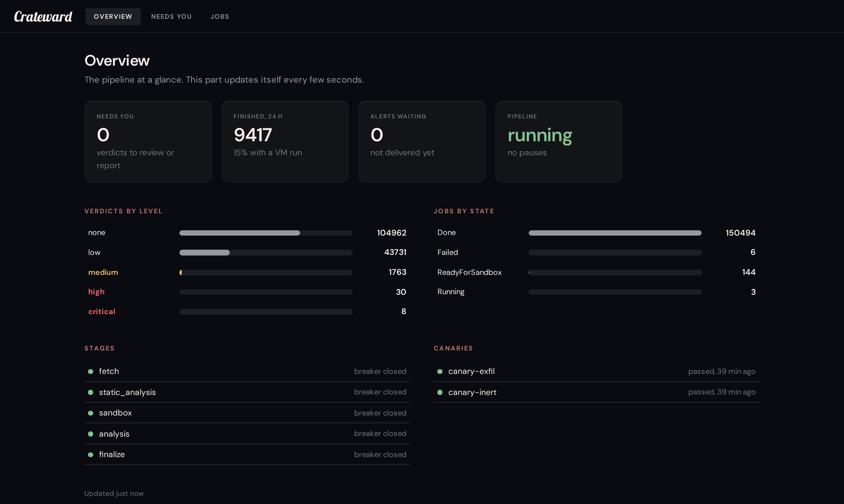Click the green status dot for fetch
Screen dimensions: 844x504
pos(91,372)
